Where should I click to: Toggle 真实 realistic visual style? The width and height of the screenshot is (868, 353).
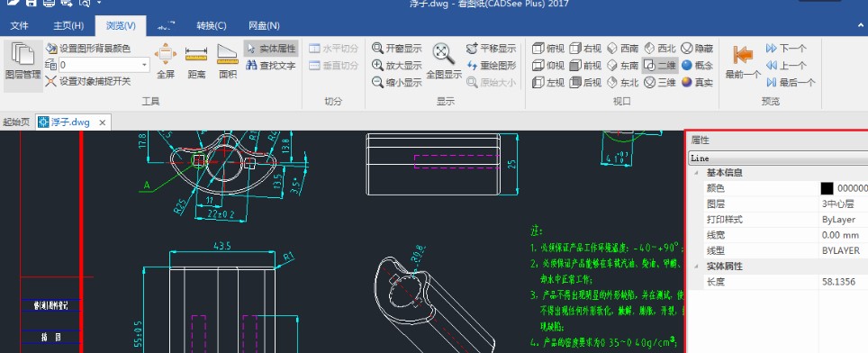pyautogui.click(x=697, y=83)
